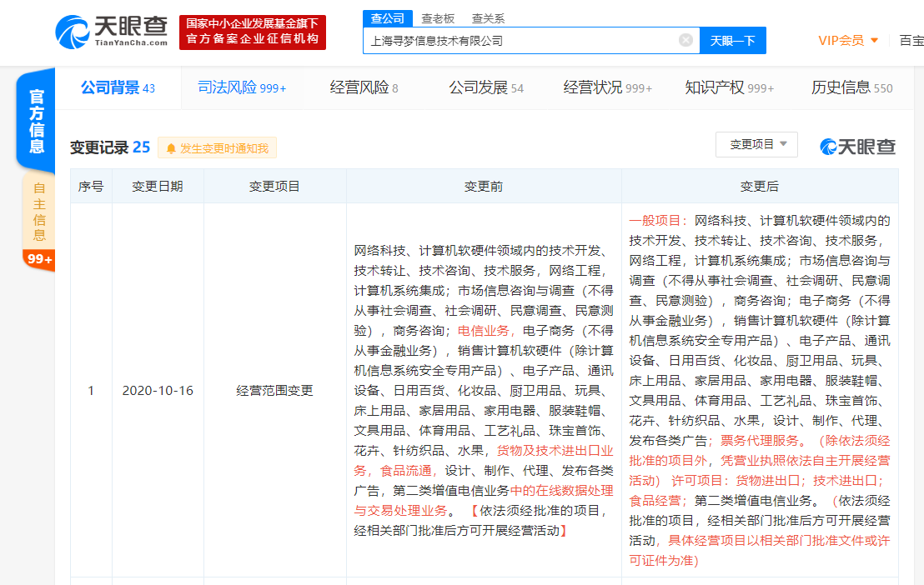Click the 变更记录 count number 25
Viewport: 924px width, 585px height.
click(x=142, y=147)
